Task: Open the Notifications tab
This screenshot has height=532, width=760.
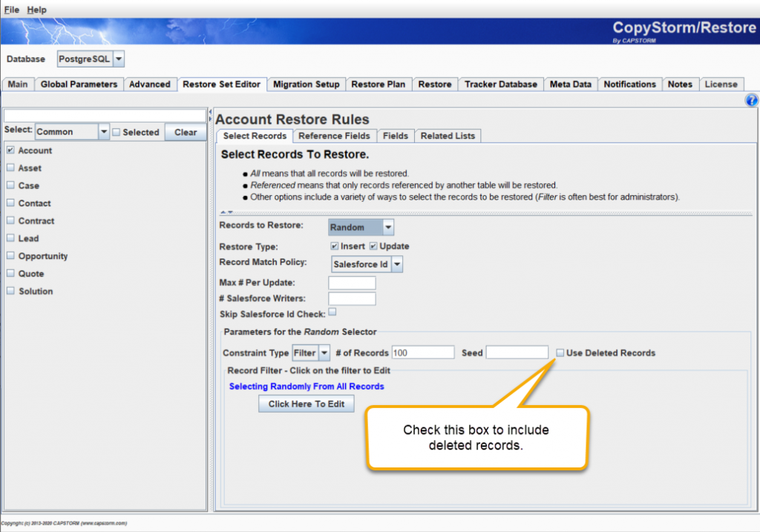Action: (629, 85)
